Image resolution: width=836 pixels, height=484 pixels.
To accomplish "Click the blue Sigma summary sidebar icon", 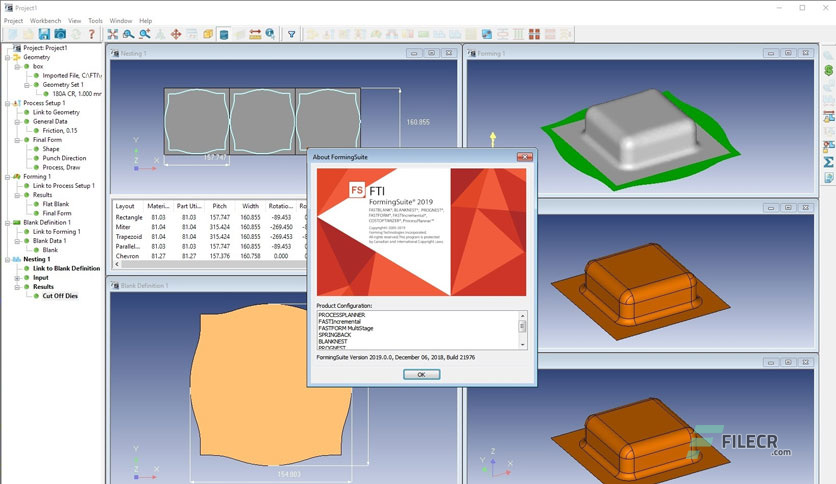I will point(829,162).
